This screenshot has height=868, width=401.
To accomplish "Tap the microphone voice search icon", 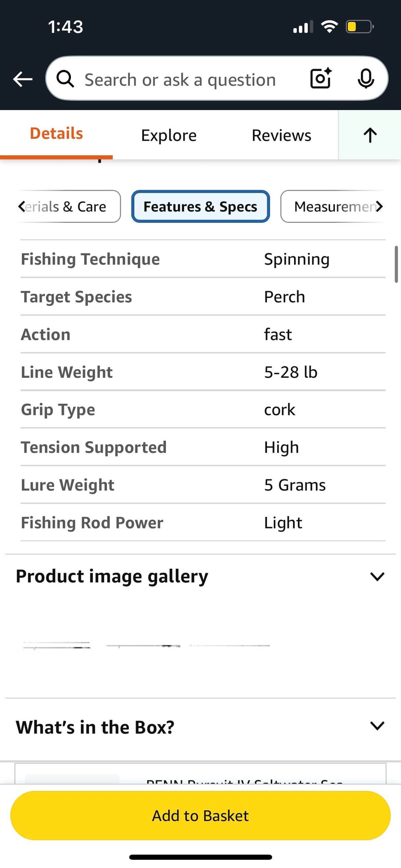I will click(366, 78).
